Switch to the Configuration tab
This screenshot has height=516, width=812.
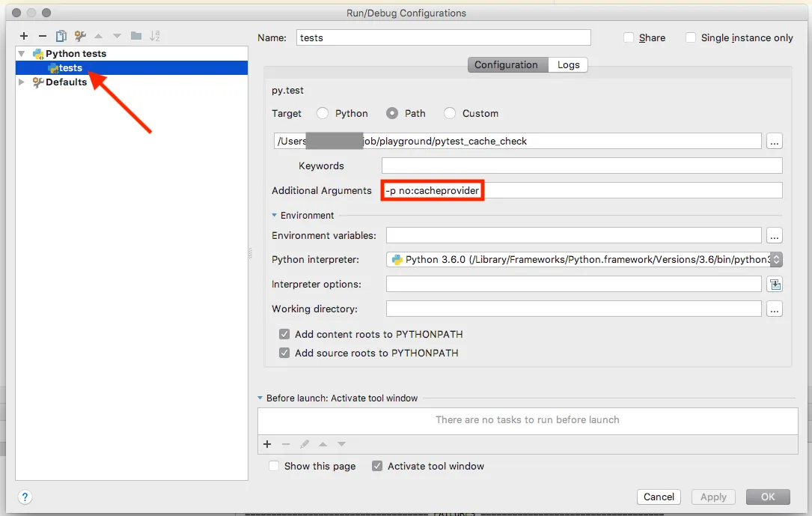tap(508, 64)
